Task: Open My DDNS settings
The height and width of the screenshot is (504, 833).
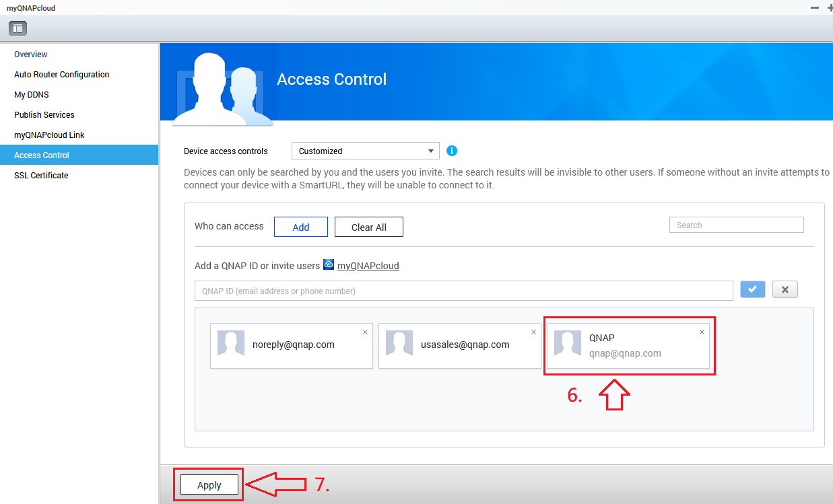Action: (32, 95)
